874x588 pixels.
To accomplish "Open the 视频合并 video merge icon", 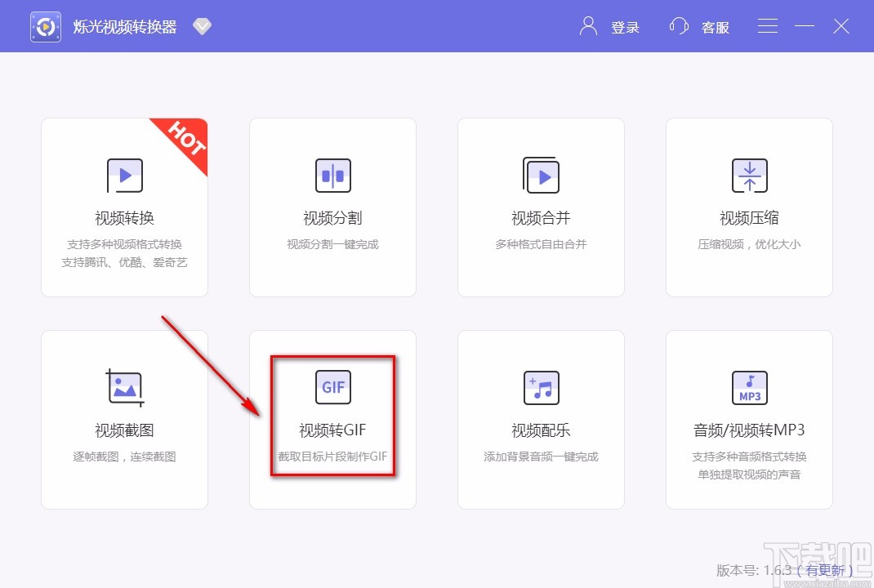I will [x=541, y=176].
